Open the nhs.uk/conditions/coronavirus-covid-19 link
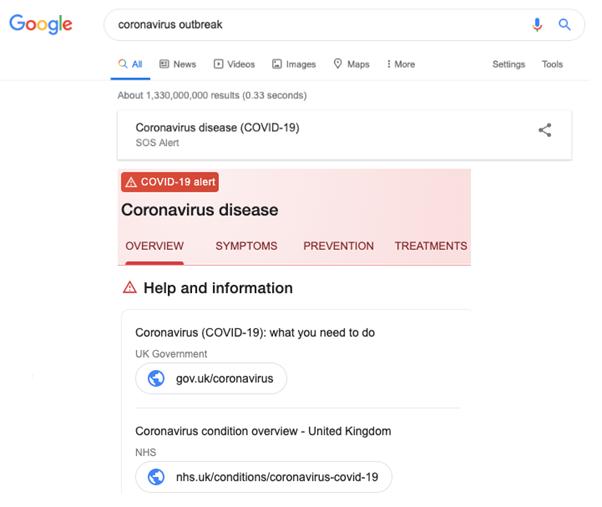Screen dimensions: 602x507 276,477
